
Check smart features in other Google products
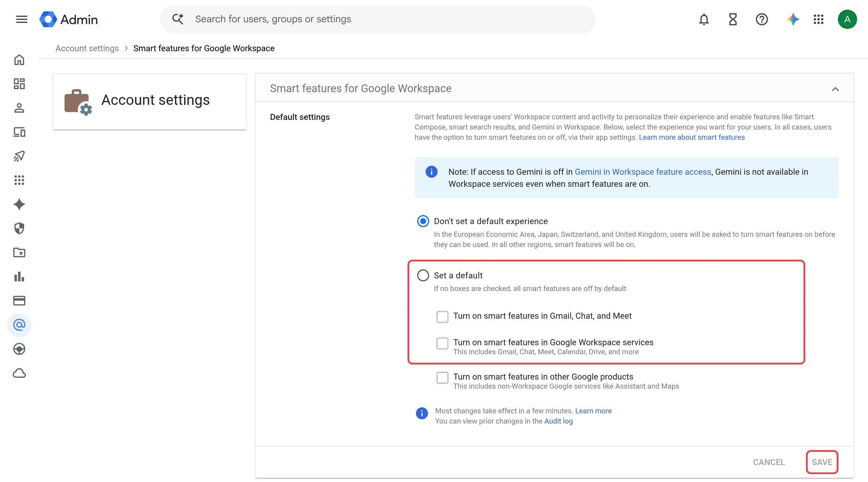(x=442, y=377)
